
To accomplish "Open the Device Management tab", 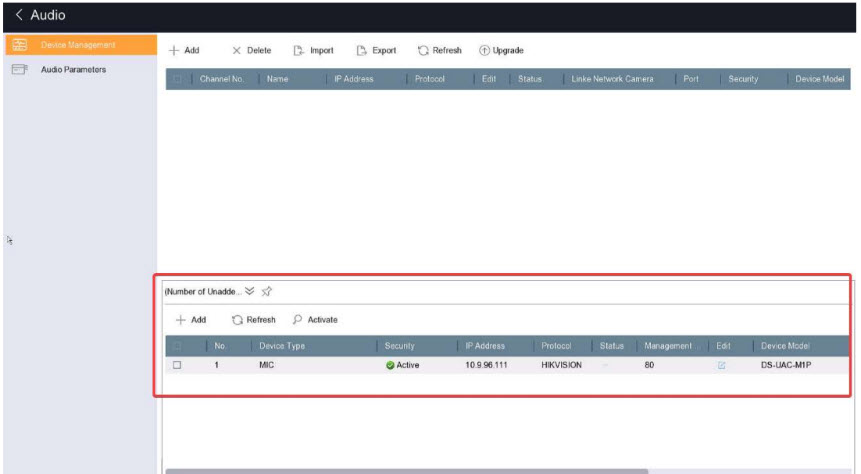I will pos(78,45).
